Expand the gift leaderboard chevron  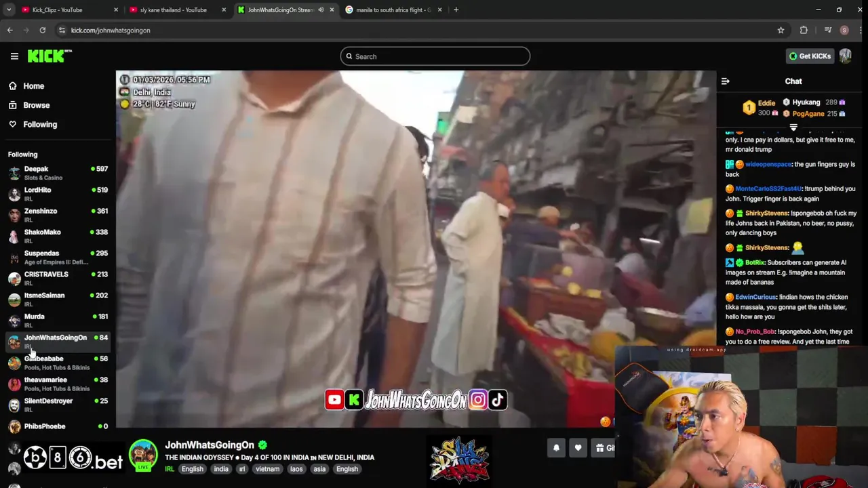click(793, 127)
